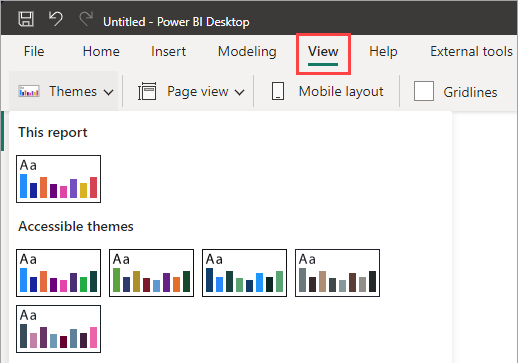
Task: Switch to the Modeling tab
Action: (x=247, y=52)
